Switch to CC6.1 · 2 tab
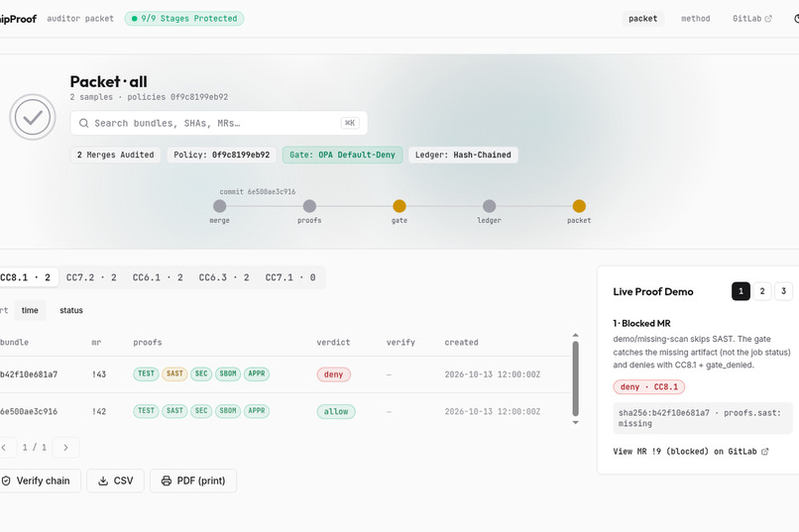This screenshot has height=532, width=799. tap(158, 277)
